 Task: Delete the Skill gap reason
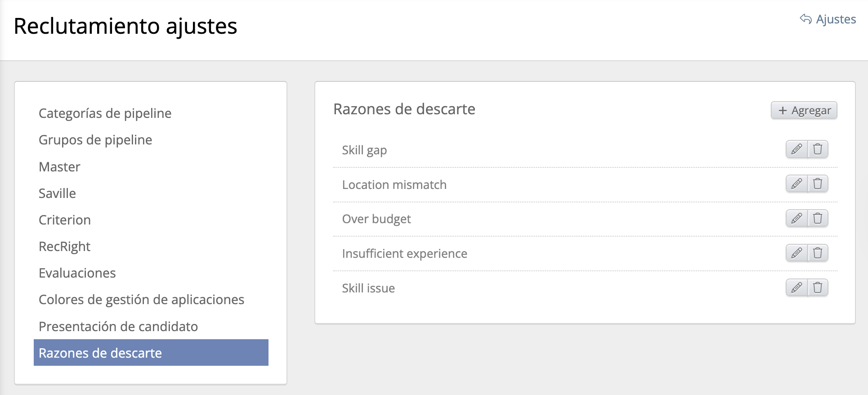(x=818, y=149)
